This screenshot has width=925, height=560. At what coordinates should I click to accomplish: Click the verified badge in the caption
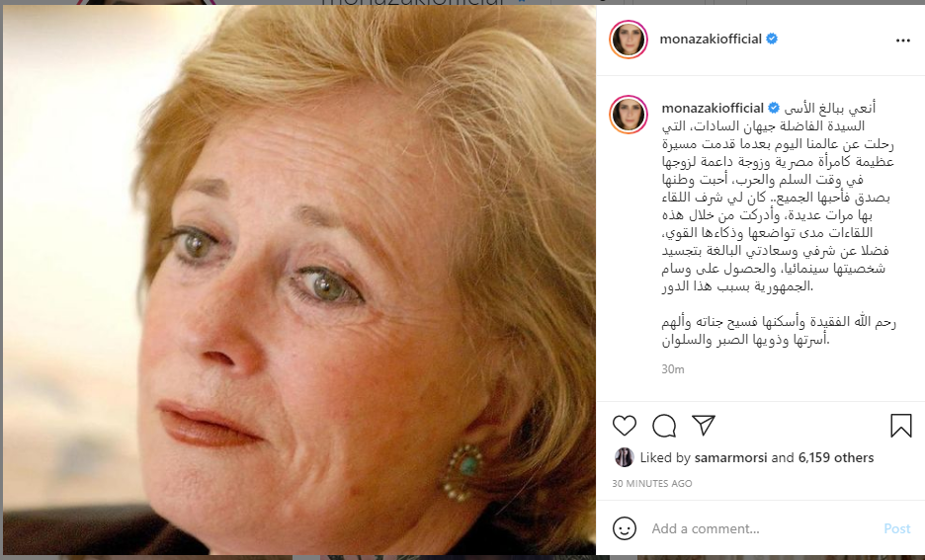774,108
